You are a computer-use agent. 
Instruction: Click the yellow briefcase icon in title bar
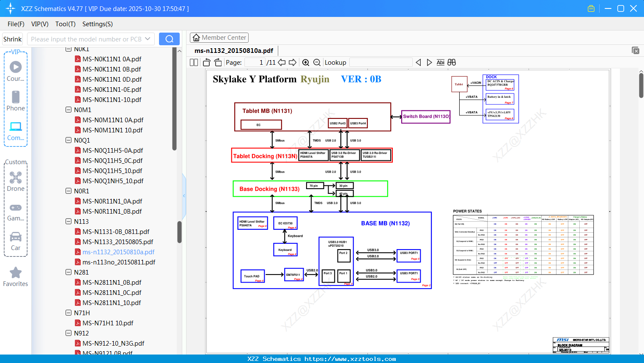(591, 8)
